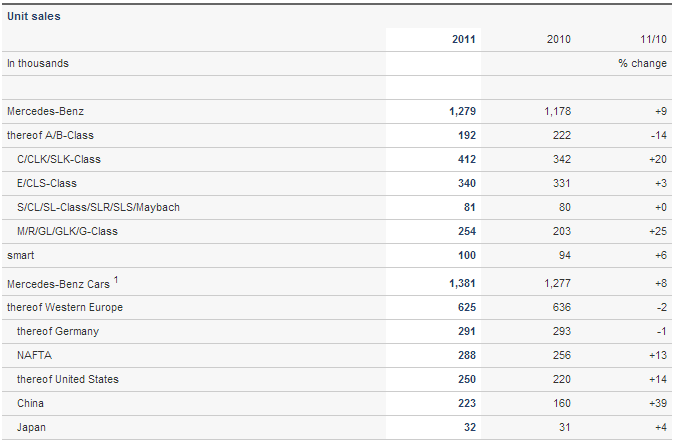Click C/CLK/SLK-Class 2011 value 412
Image resolution: width=675 pixels, height=443 pixels.
click(467, 159)
